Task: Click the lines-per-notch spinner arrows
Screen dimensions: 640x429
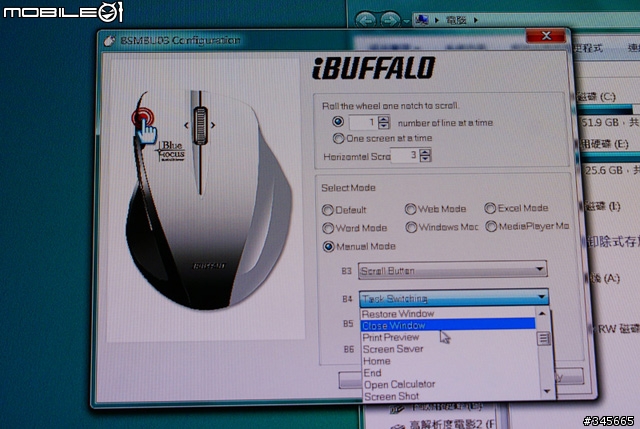Action: click(384, 122)
